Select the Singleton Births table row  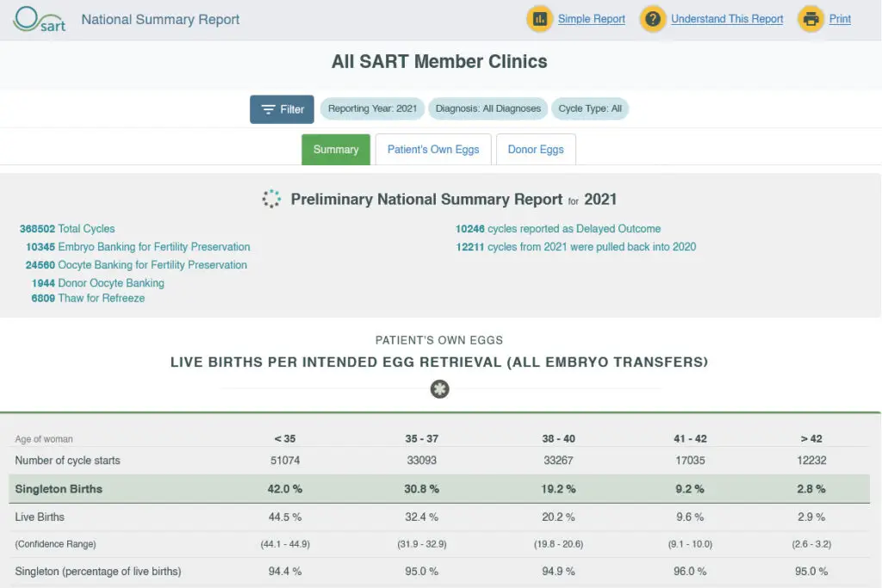tap(439, 489)
